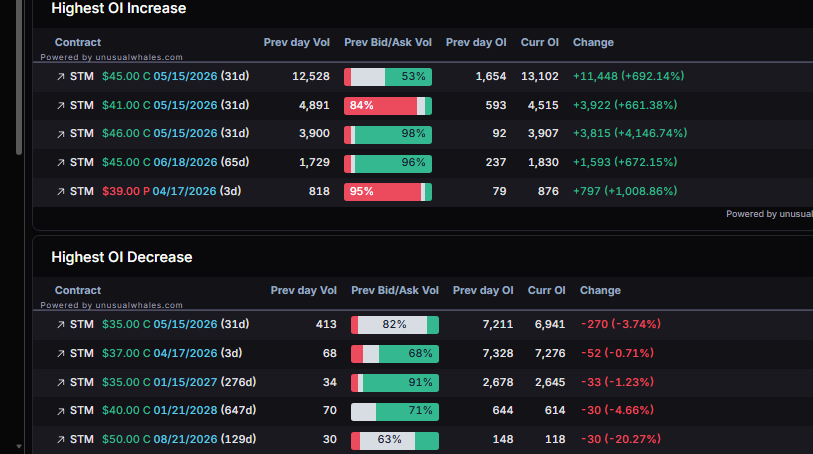Select the 7,328 prev day OI cell
813x454 pixels.
(x=498, y=353)
